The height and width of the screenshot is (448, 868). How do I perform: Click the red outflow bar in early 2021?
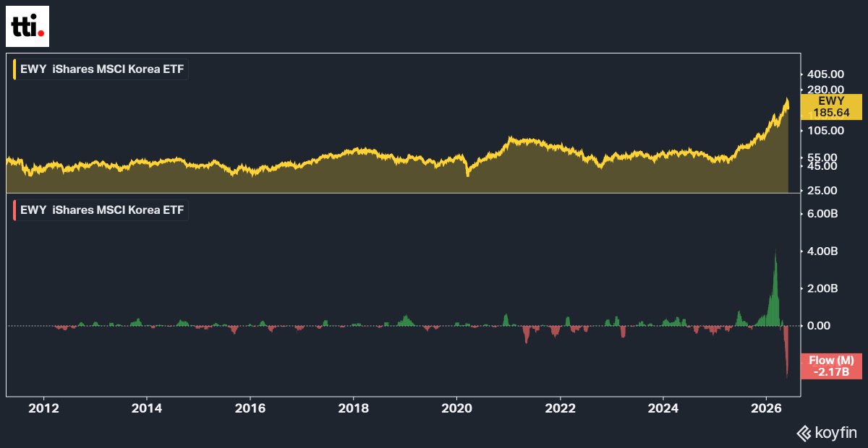pyautogui.click(x=526, y=334)
